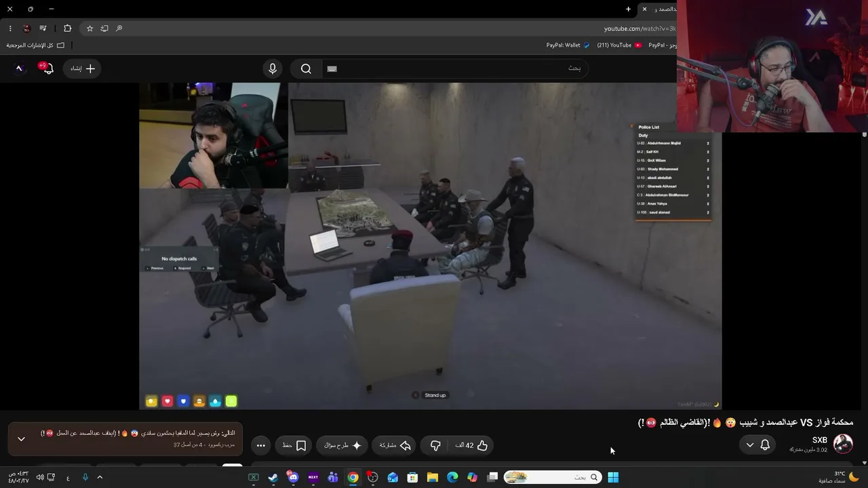Open the Chrome profile avatar

pyautogui.click(x=26, y=28)
